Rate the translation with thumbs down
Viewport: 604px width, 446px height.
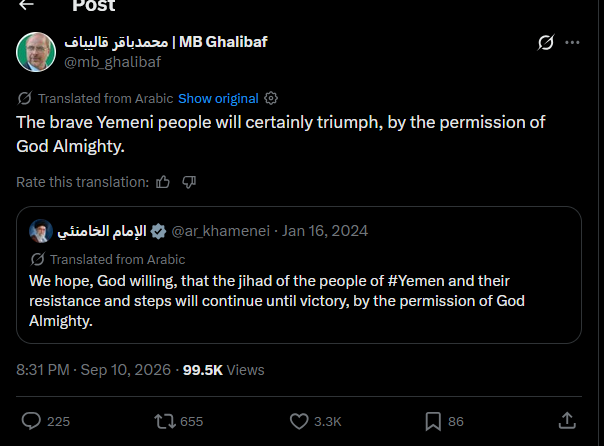point(189,182)
